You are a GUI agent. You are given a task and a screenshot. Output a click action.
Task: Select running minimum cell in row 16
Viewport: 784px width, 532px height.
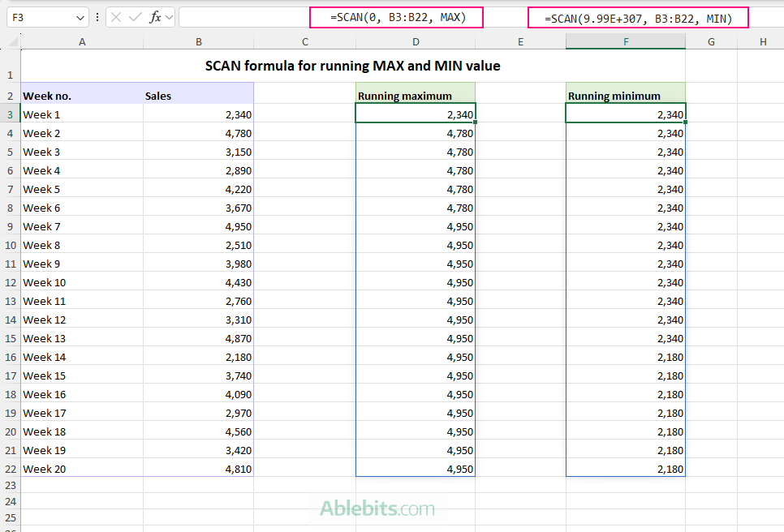(626, 357)
